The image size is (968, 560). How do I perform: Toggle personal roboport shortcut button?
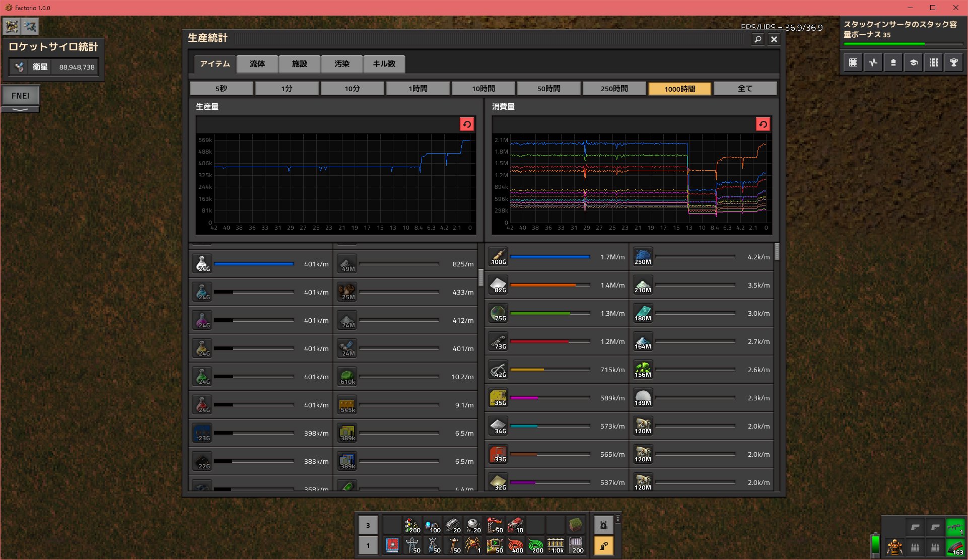[604, 525]
